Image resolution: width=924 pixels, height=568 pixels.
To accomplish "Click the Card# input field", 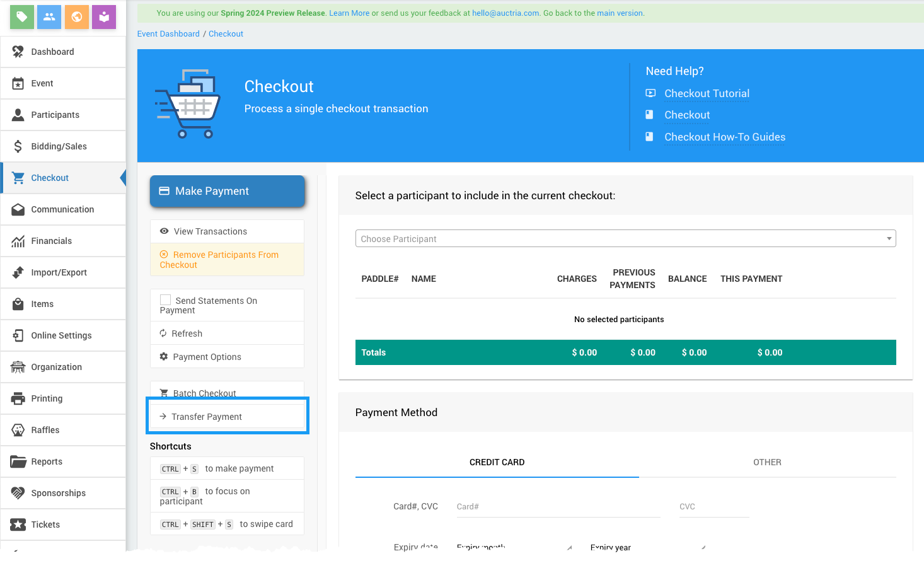I will coord(558,507).
